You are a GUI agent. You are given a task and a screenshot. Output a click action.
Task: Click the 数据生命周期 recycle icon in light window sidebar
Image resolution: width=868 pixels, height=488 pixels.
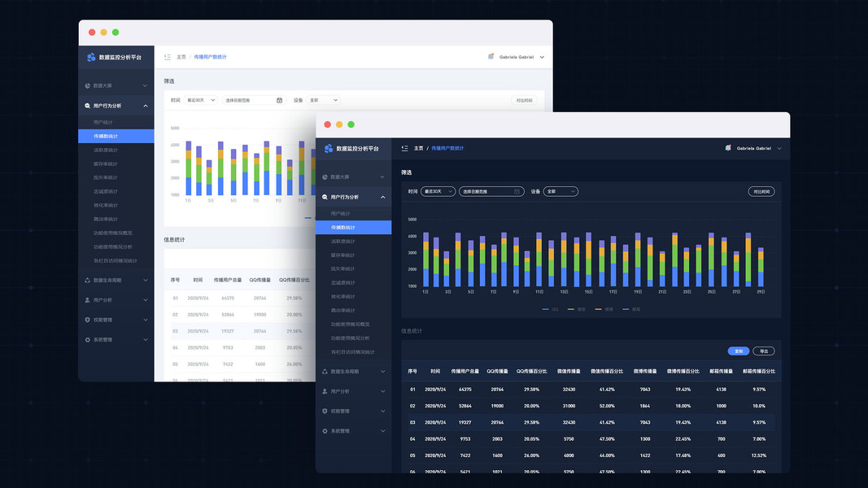88,280
